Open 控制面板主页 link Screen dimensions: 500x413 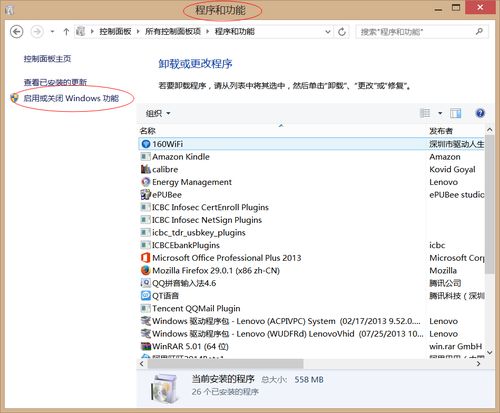47,59
